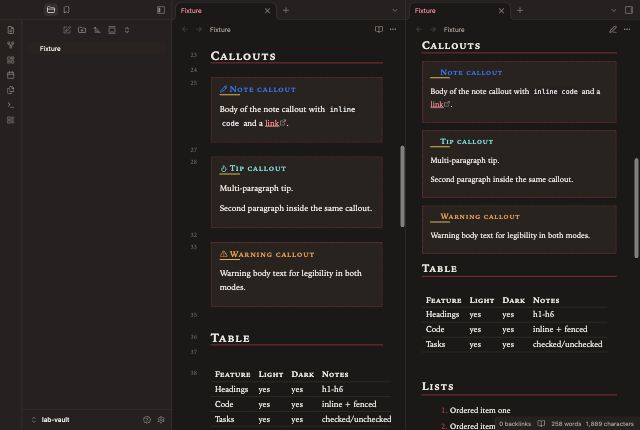Toggle the right sidebar
Viewport: 640px width, 430px height.
(x=629, y=10)
